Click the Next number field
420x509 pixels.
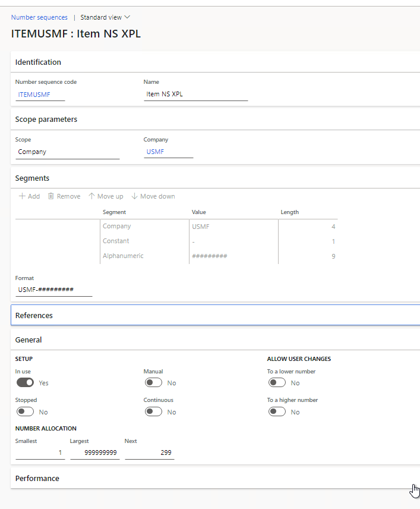(150, 453)
